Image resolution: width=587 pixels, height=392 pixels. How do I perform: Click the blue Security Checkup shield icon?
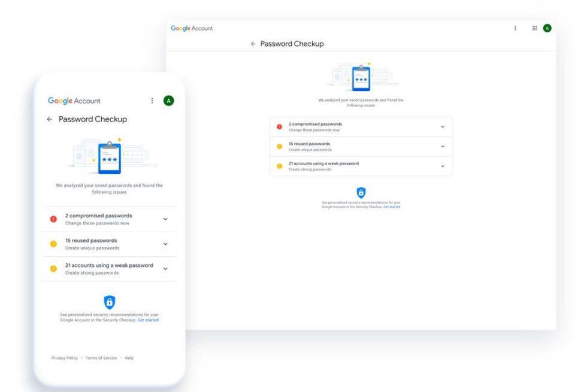point(362,193)
